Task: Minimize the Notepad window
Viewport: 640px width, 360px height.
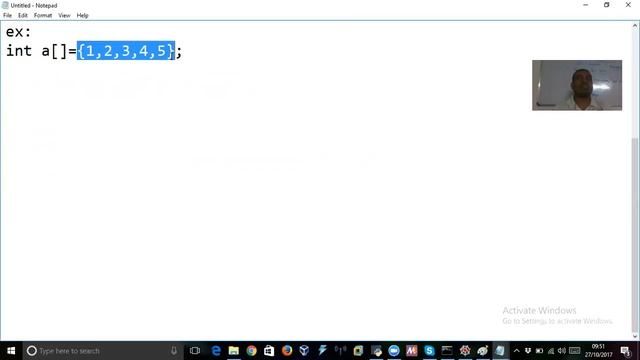Action: pos(586,5)
